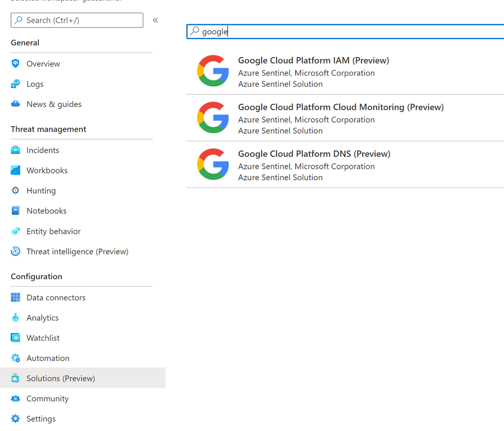Click the Google logo beside the Cloud Monitoring solution
Viewport: 504px width, 431px height.
tap(213, 117)
